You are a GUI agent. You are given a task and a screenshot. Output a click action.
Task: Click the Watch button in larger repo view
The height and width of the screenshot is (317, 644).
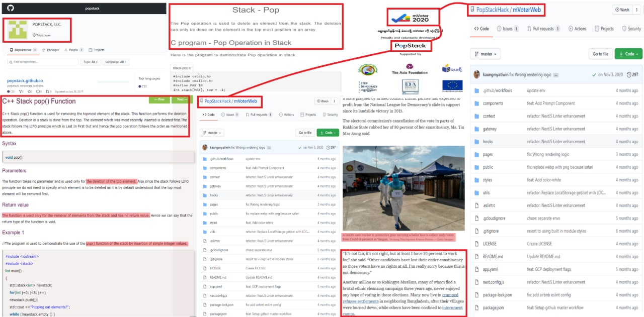click(x=621, y=10)
